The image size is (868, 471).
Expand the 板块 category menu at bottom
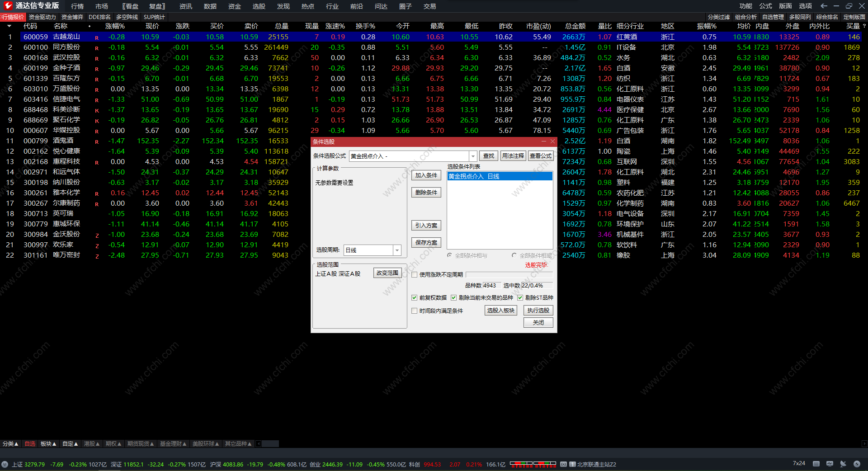click(48, 444)
